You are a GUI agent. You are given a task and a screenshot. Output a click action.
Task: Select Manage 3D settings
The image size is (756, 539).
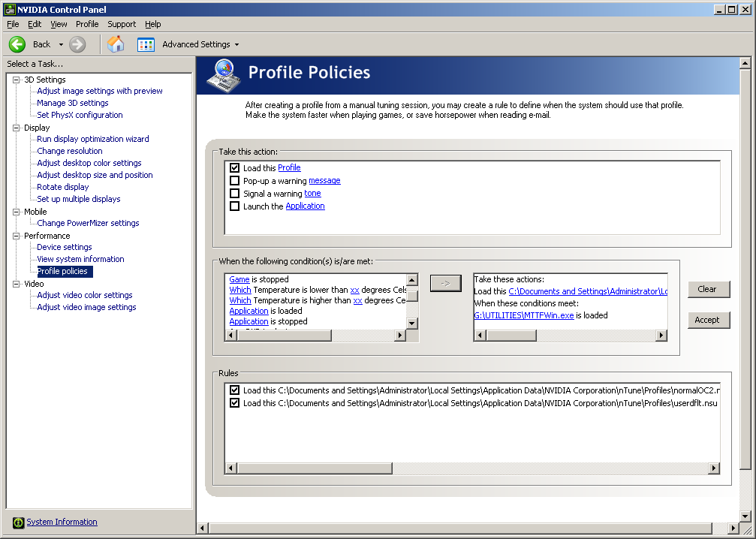point(73,103)
